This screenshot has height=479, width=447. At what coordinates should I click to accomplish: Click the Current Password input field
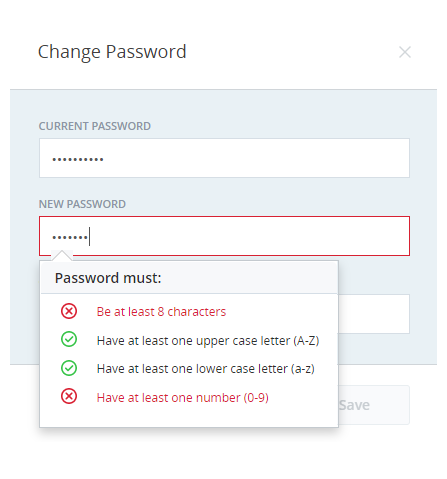click(x=224, y=158)
